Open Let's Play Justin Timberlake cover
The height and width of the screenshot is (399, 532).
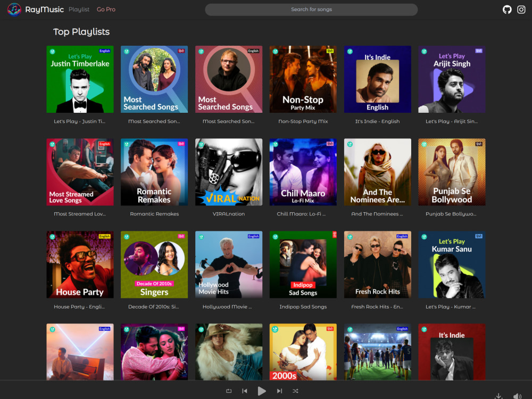click(80, 79)
